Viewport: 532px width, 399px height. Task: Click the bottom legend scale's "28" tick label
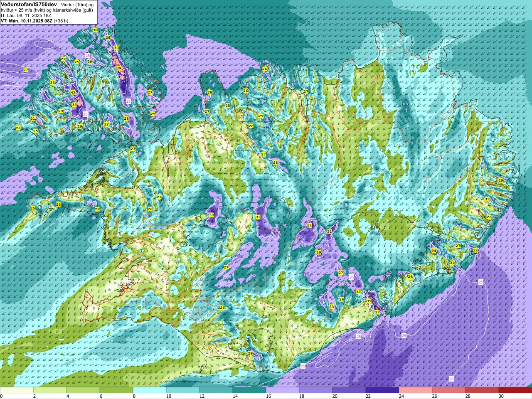coord(468,396)
